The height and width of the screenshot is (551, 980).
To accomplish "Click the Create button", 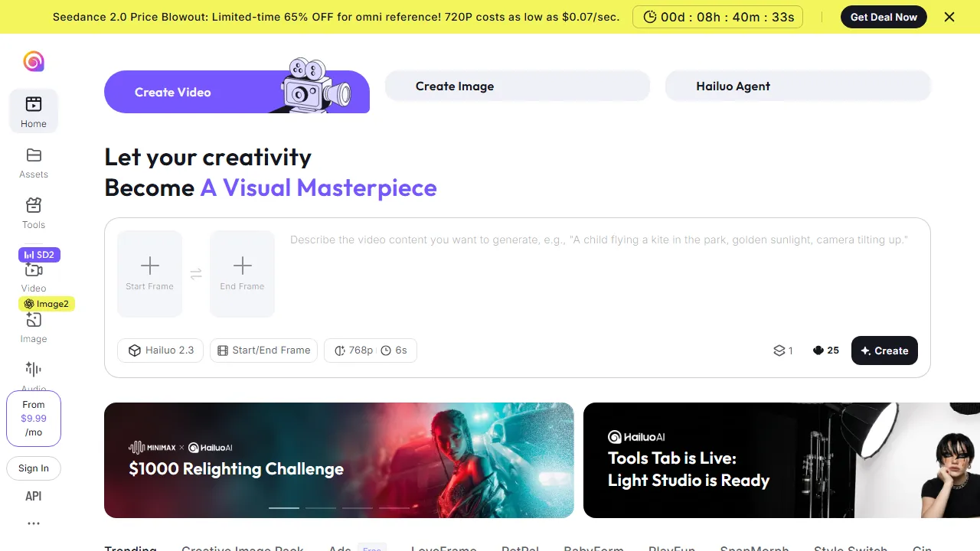I will 884,350.
